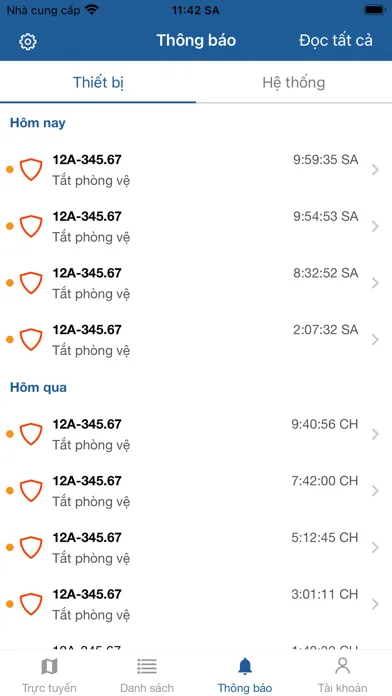The image size is (392, 696).
Task: Expand notification at 3:01:11 CH chevron
Action: [x=375, y=604]
